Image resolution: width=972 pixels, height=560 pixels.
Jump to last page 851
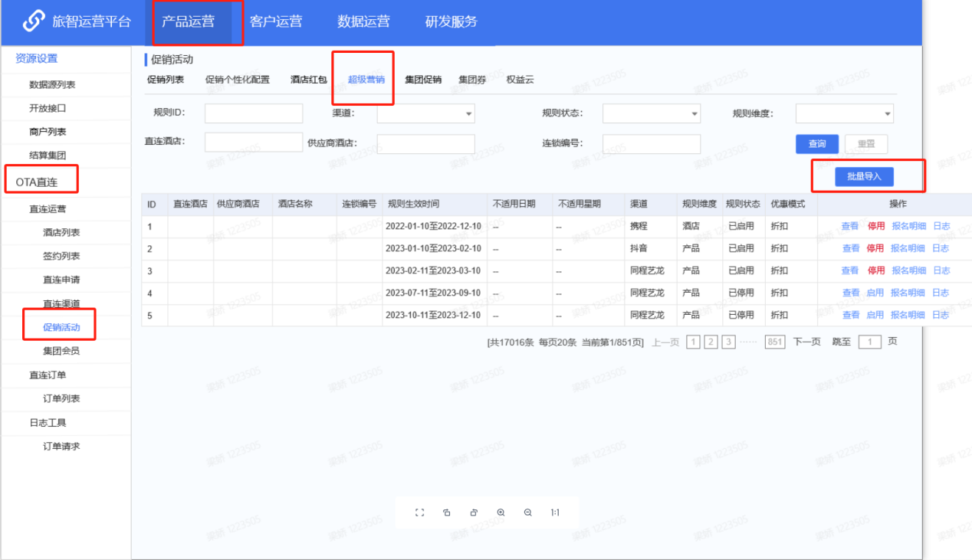pos(775,342)
